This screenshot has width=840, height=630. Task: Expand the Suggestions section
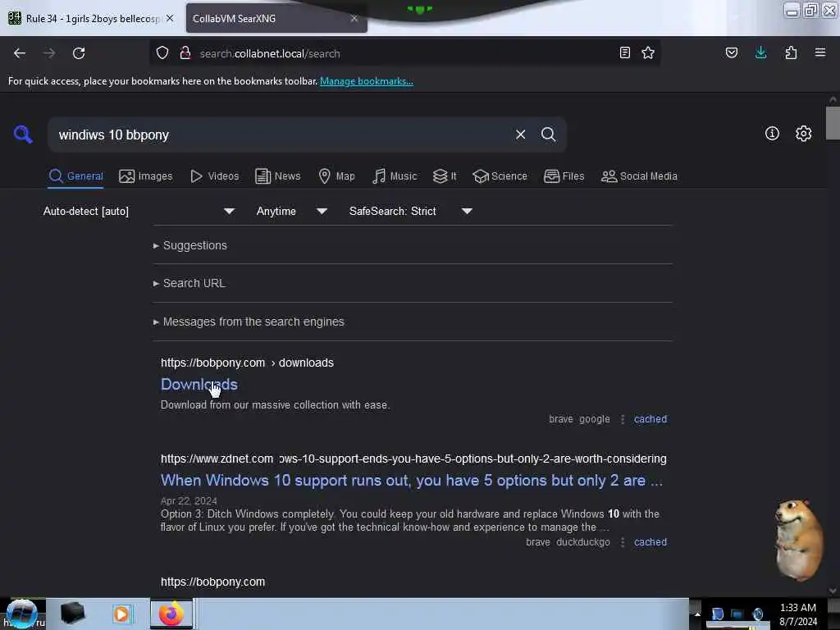coord(189,245)
